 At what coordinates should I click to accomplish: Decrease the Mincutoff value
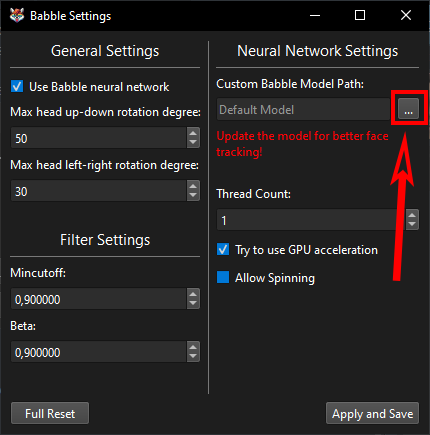(x=193, y=303)
